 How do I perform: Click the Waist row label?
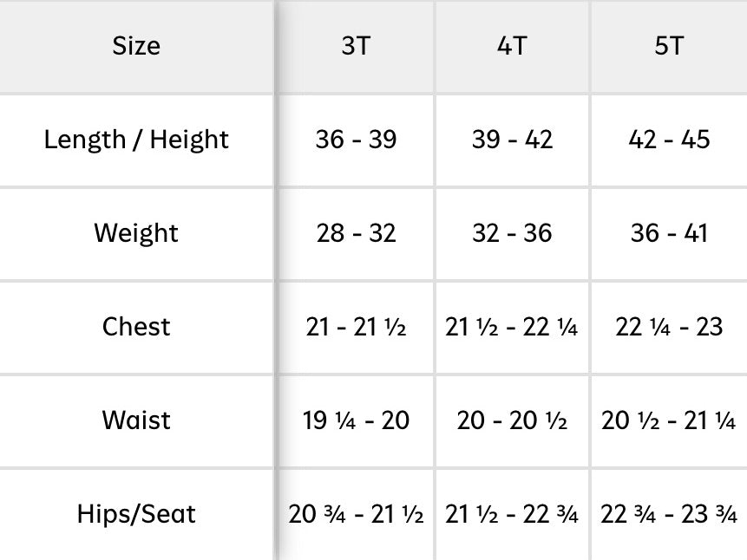tap(136, 420)
